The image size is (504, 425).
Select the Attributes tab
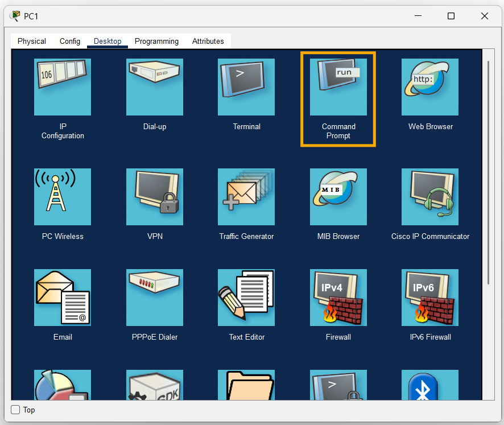(208, 41)
